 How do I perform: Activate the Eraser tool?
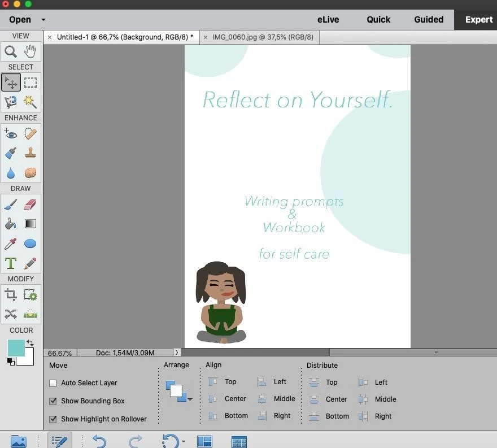click(30, 205)
